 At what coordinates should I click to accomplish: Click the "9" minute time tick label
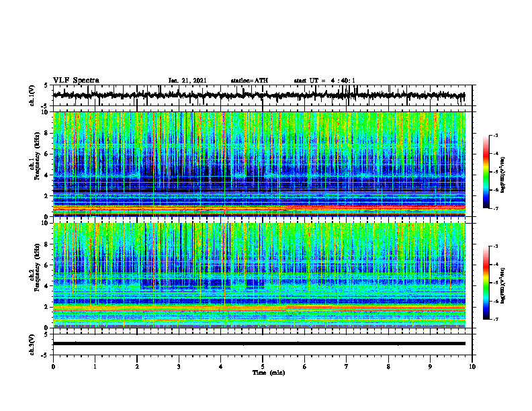coord(430,367)
